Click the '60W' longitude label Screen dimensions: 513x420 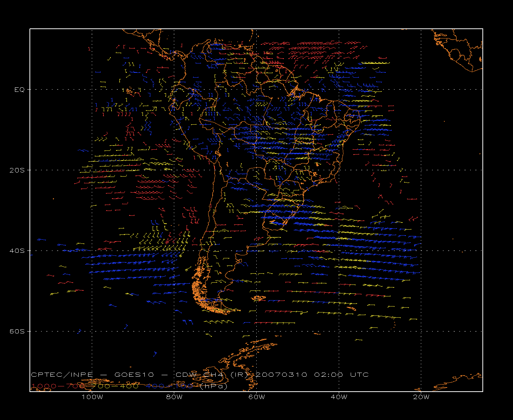257,397
